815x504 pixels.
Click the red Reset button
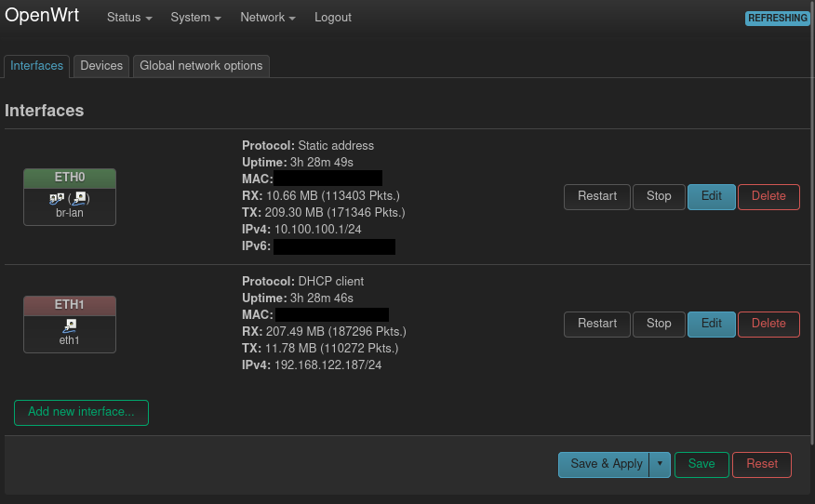pyautogui.click(x=762, y=464)
